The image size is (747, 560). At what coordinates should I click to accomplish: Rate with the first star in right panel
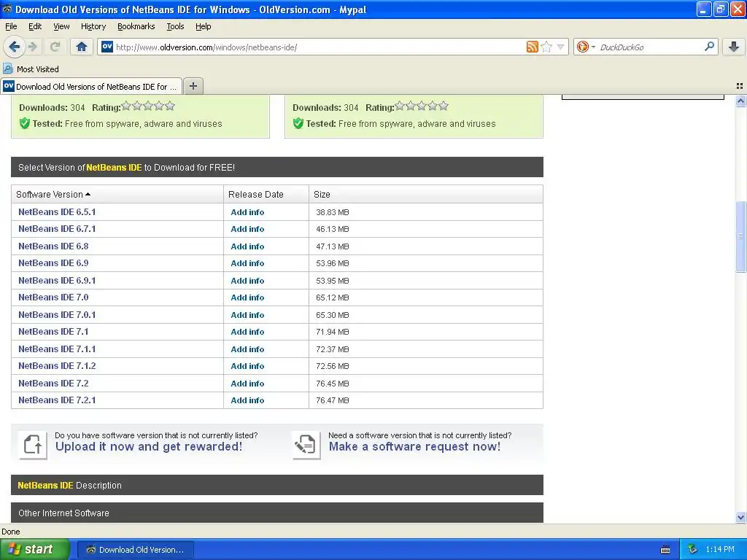[400, 106]
